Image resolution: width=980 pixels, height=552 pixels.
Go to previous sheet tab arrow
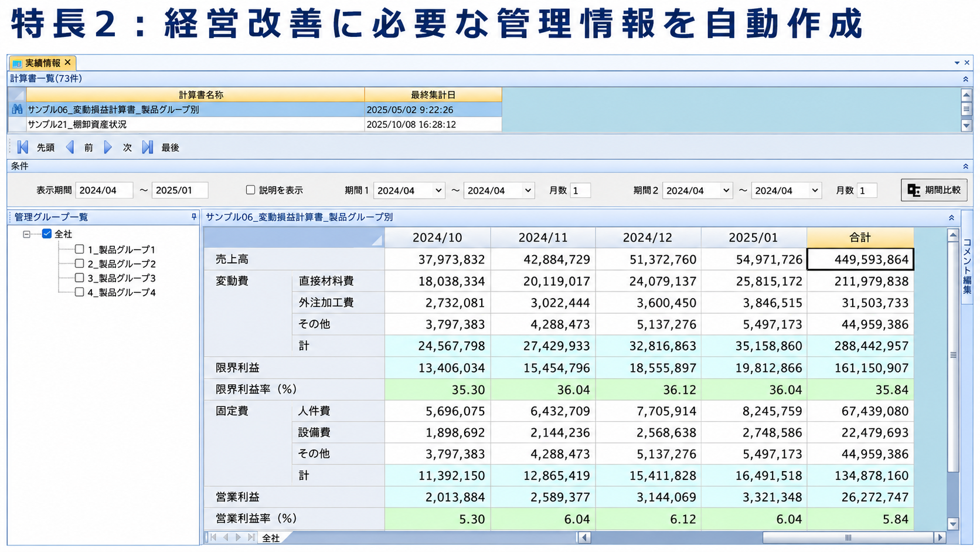[226, 537]
